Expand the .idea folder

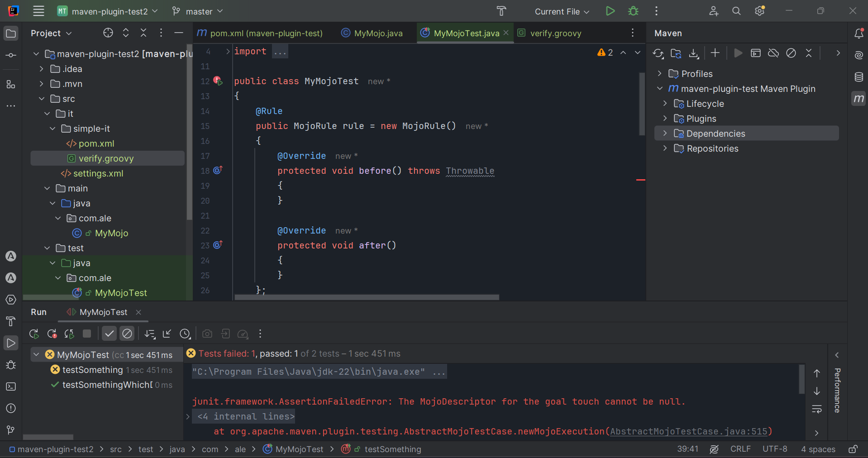(42, 69)
